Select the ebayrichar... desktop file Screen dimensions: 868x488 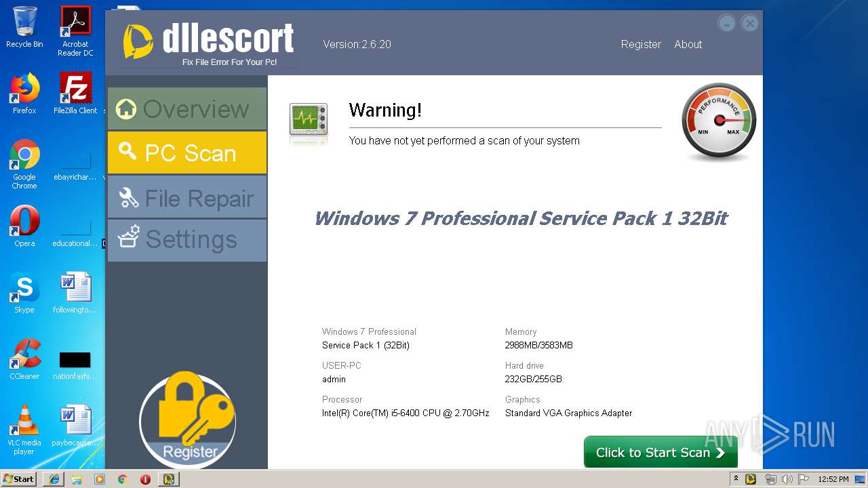coord(75,167)
